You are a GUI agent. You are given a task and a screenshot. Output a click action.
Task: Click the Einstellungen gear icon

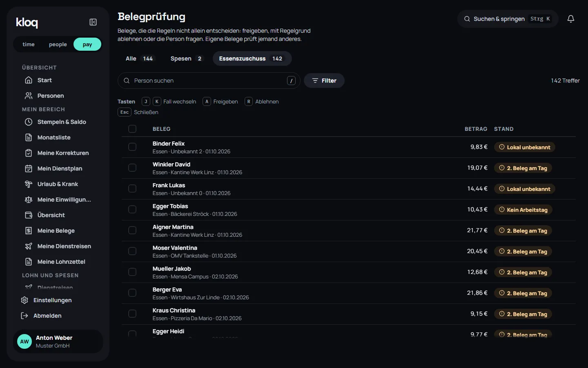24,300
